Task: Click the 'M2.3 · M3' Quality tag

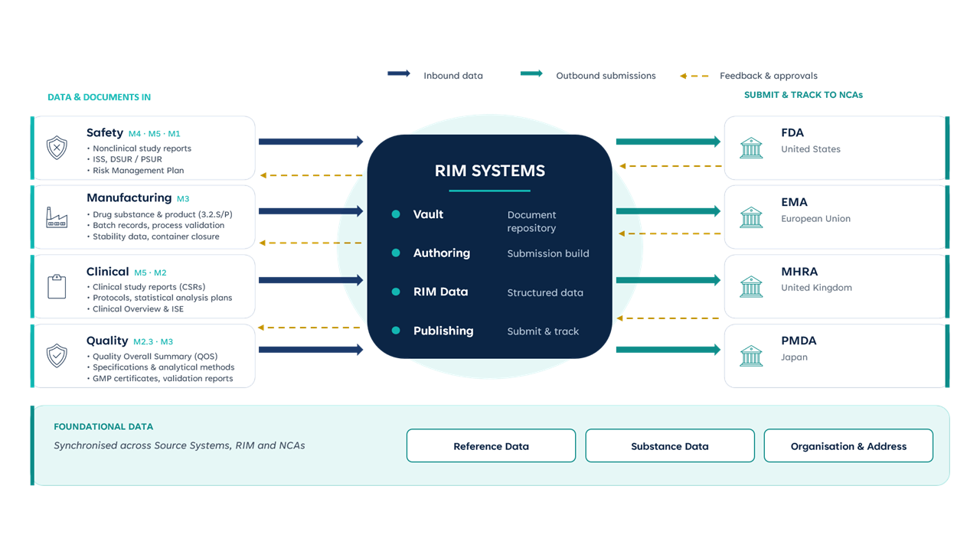Action: coord(153,342)
